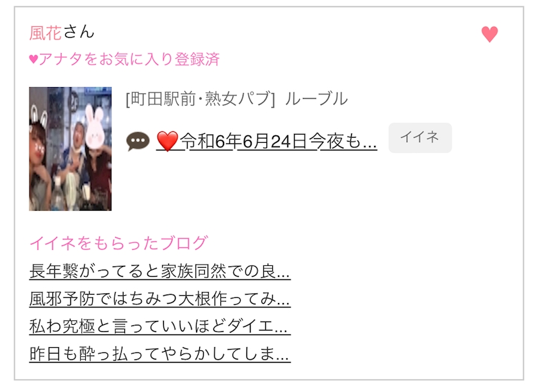This screenshot has width=538, height=392.
Task: Click the [町田駅前·熟女パブ] area label
Action: tap(200, 99)
